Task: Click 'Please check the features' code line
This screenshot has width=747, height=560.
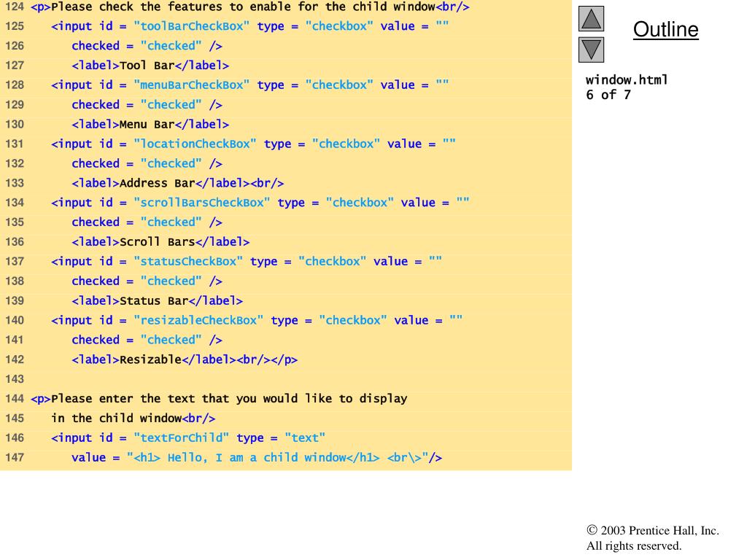Action: coord(250,7)
